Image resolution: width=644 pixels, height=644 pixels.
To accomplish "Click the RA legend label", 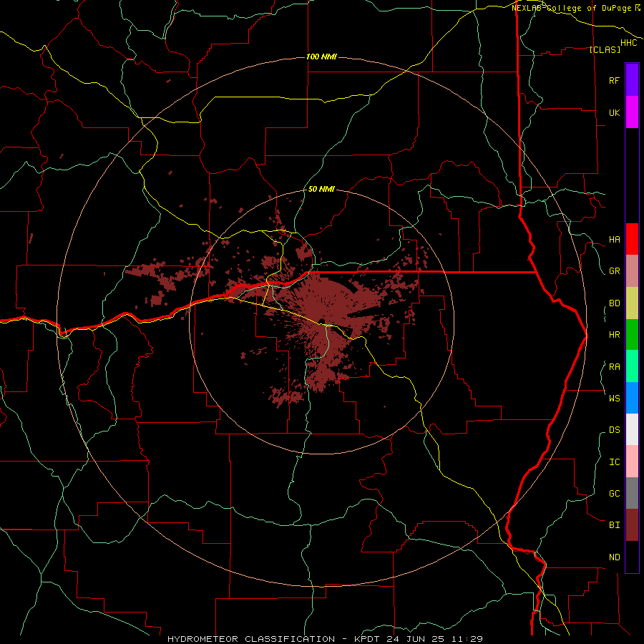I will pos(614,367).
